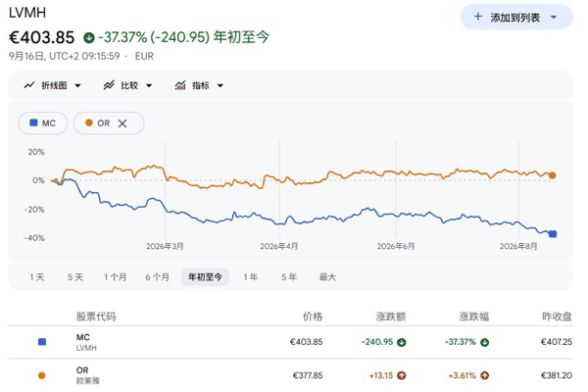588x392 pixels.
Task: Open the 指标 indicators dropdown
Action: (x=220, y=86)
